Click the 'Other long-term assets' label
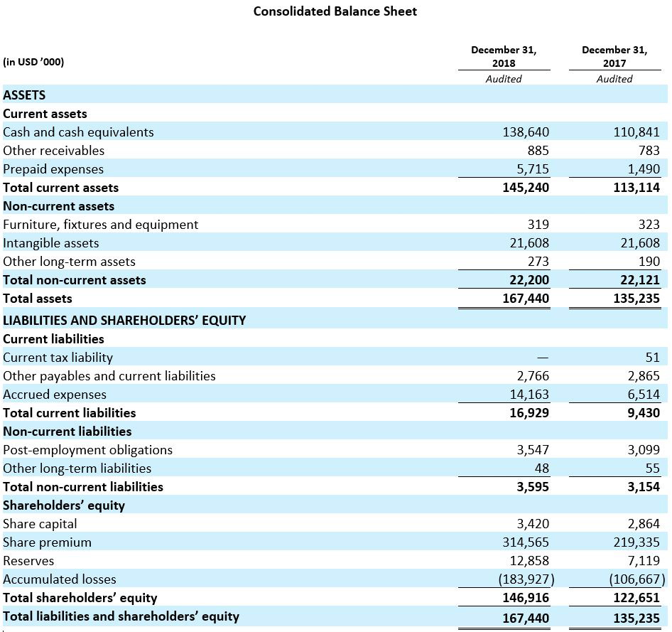Image resolution: width=672 pixels, height=632 pixels. (69, 262)
